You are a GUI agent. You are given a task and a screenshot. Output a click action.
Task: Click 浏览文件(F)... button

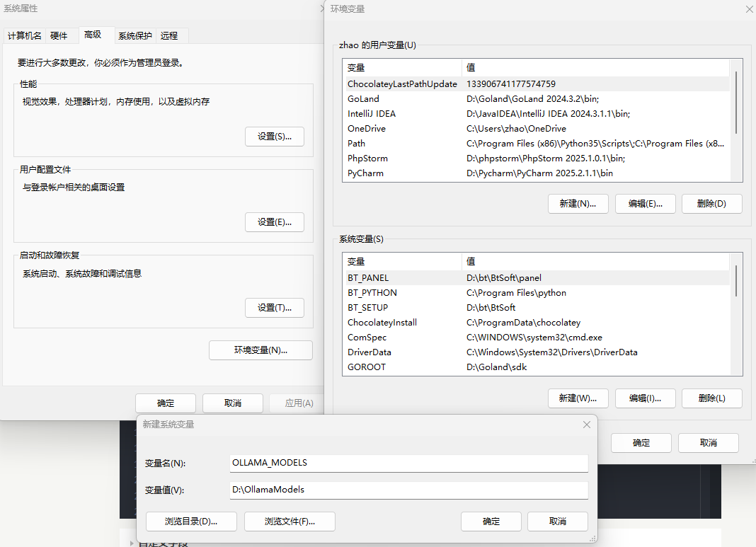click(290, 522)
